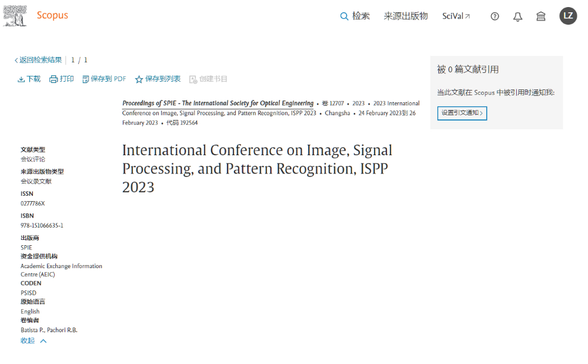This screenshot has width=588, height=364.
Task: Click the printer icon
Action: (54, 79)
